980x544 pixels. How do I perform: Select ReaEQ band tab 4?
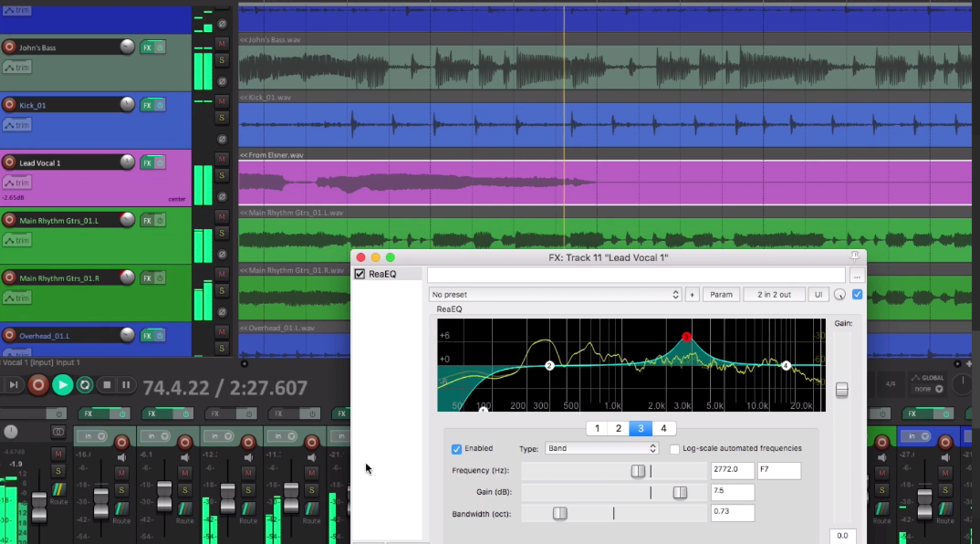(x=663, y=428)
